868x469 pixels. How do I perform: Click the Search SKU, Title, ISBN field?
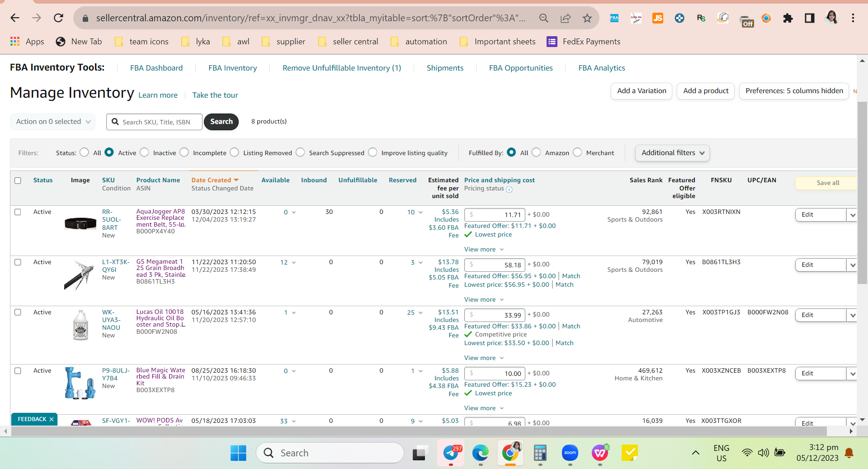(x=154, y=122)
